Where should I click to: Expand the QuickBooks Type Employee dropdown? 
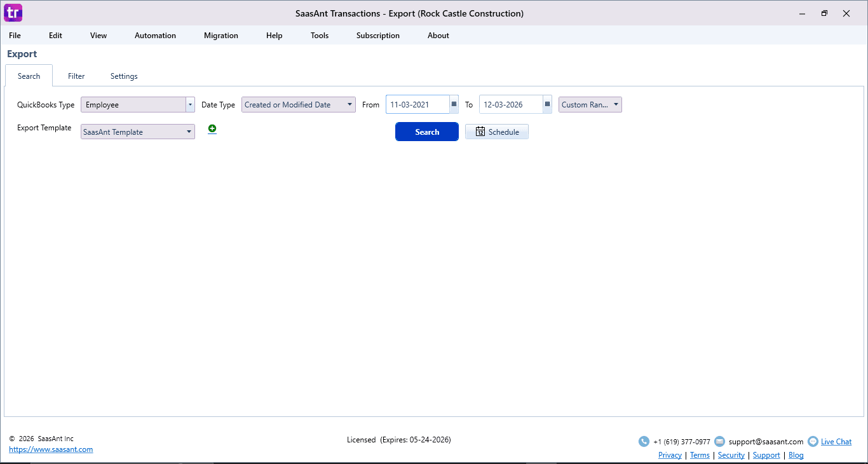tap(189, 105)
